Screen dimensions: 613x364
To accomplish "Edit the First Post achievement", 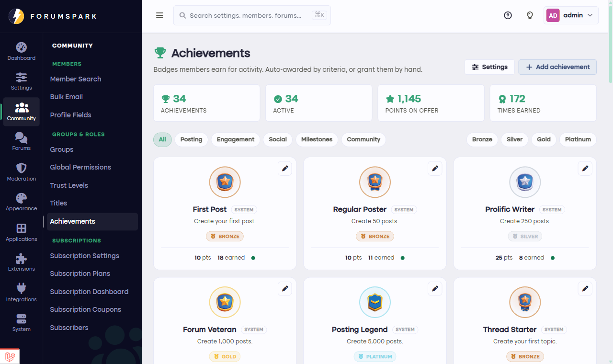I will (x=285, y=169).
